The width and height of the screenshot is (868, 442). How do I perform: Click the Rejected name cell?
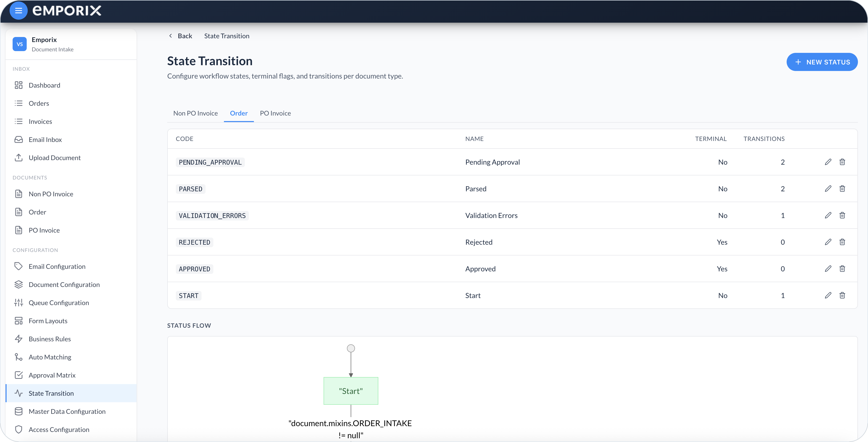coord(479,242)
